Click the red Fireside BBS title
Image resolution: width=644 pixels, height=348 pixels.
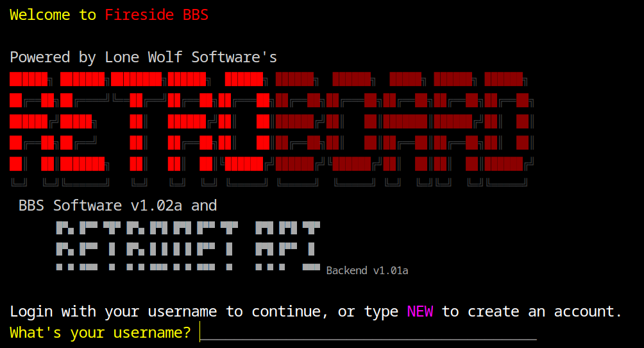coord(157,15)
